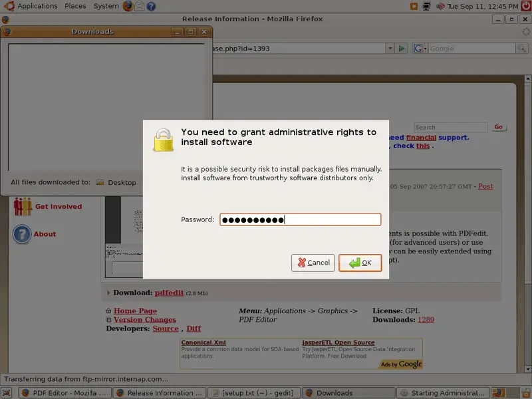
Task: Click the page scrollbar up arrow
Action: pos(527,78)
